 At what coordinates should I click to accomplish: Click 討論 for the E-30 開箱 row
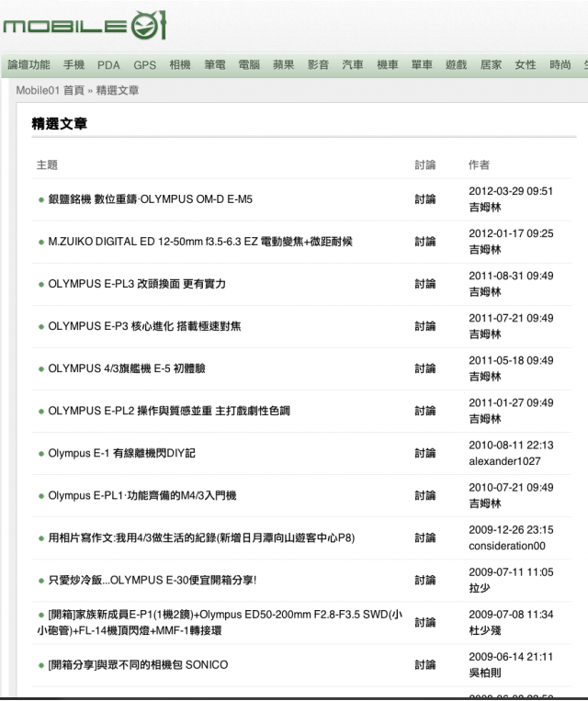click(x=424, y=581)
